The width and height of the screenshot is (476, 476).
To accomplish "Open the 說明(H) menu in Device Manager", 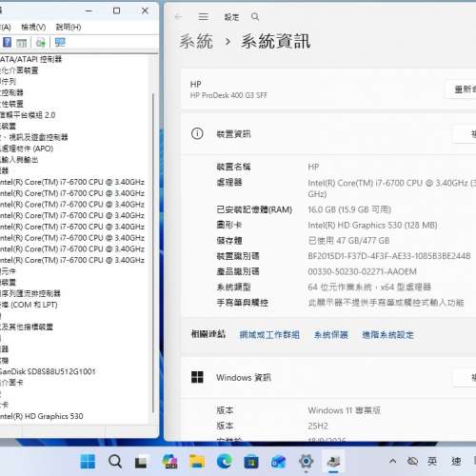I will [69, 28].
